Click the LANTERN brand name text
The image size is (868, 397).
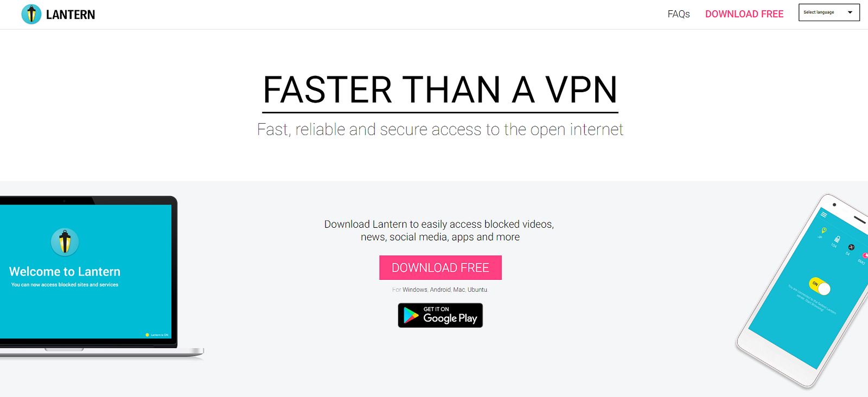point(71,15)
